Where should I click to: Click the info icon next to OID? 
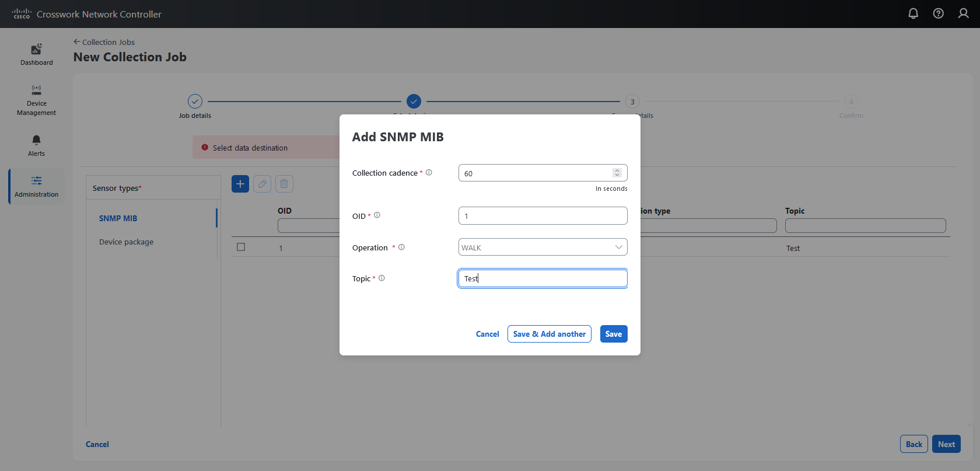coord(377,215)
